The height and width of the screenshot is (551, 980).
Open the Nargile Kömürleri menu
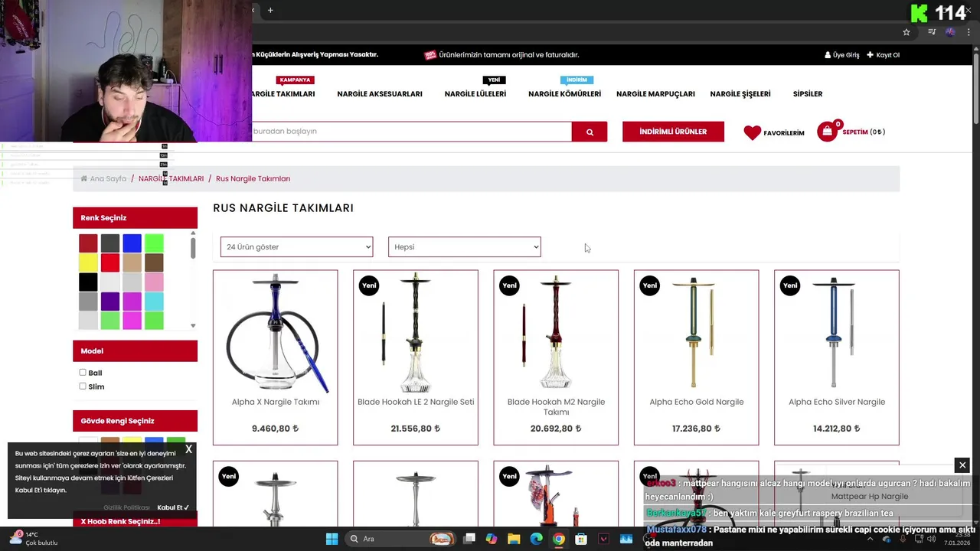(564, 94)
